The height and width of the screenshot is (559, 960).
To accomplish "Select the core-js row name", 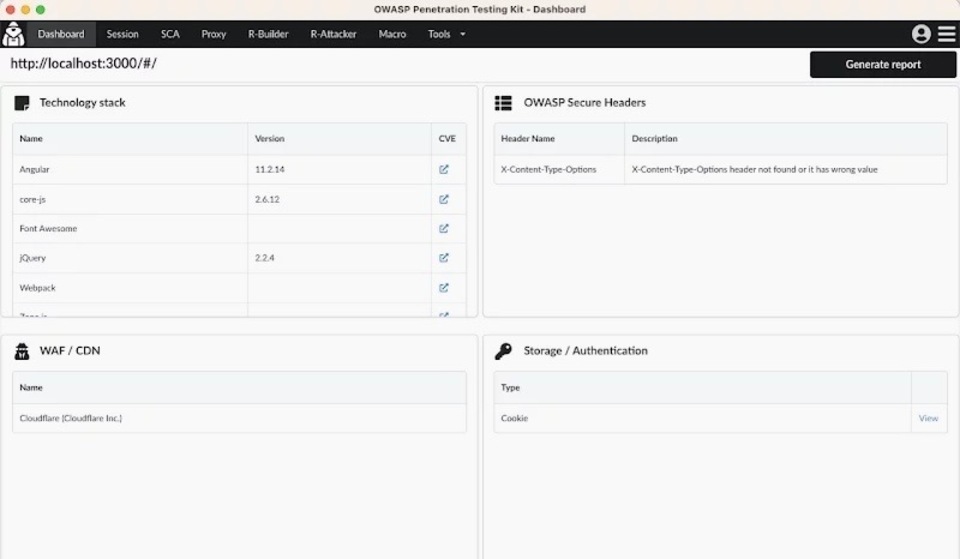I will point(32,200).
